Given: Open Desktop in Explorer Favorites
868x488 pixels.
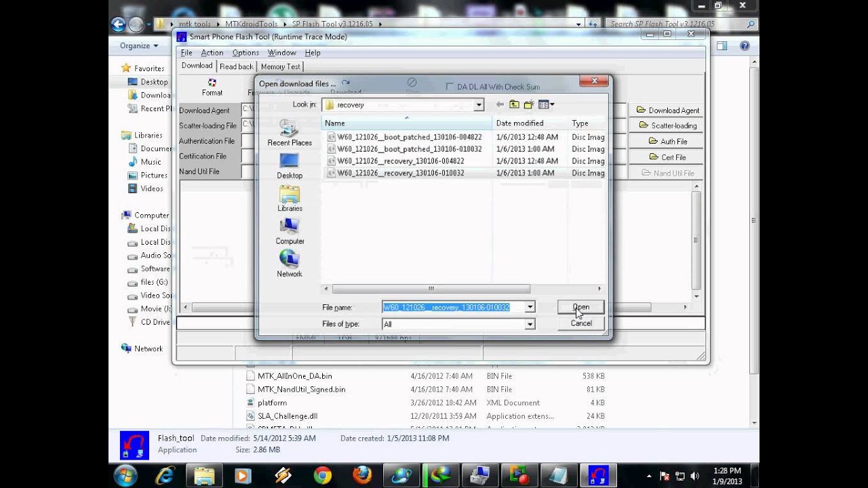Looking at the screenshot, I should 148,82.
